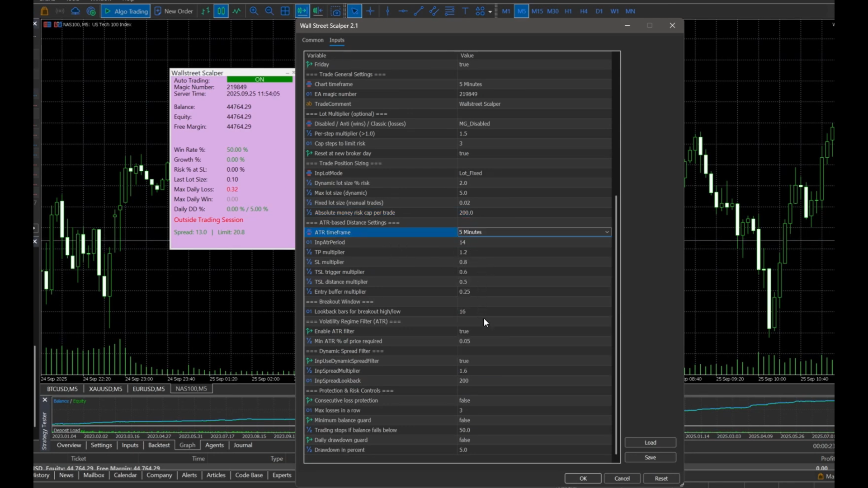The image size is (868, 488).
Task: Close the Strategy Tester panel
Action: coord(45,400)
